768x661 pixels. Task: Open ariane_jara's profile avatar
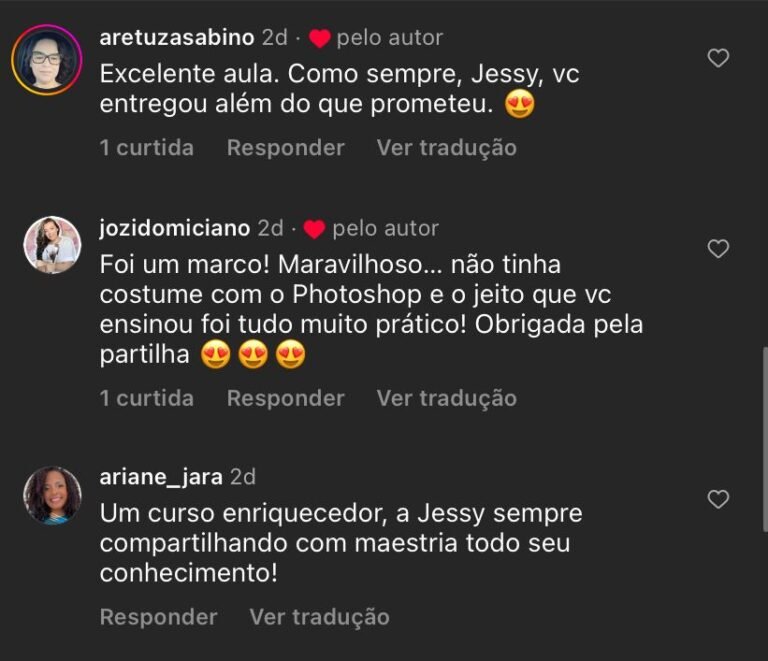(51, 495)
